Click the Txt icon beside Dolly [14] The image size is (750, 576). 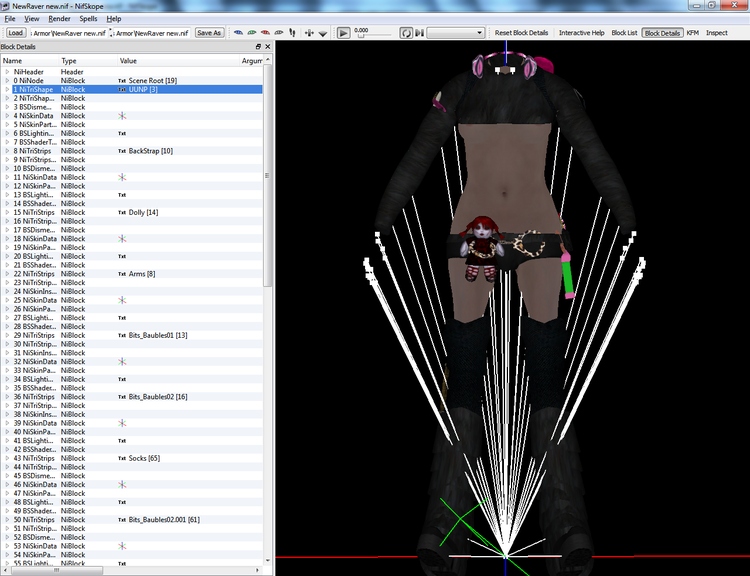tap(122, 212)
